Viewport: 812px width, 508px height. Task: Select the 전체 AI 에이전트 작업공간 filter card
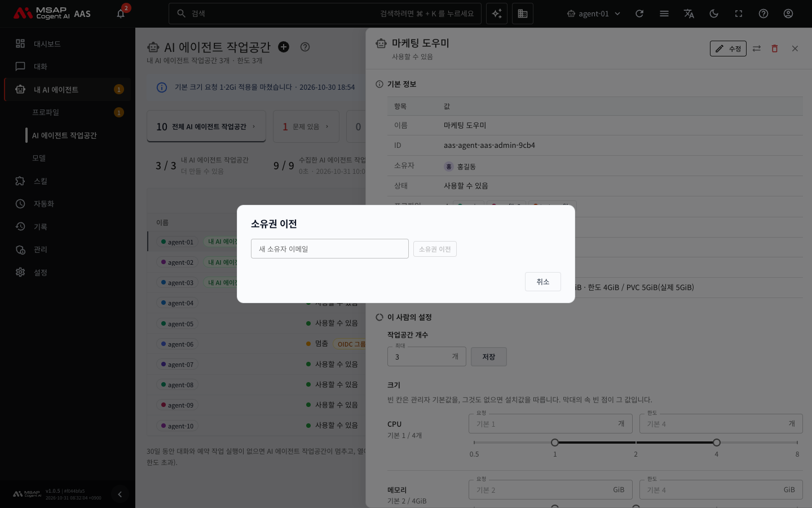click(x=206, y=126)
